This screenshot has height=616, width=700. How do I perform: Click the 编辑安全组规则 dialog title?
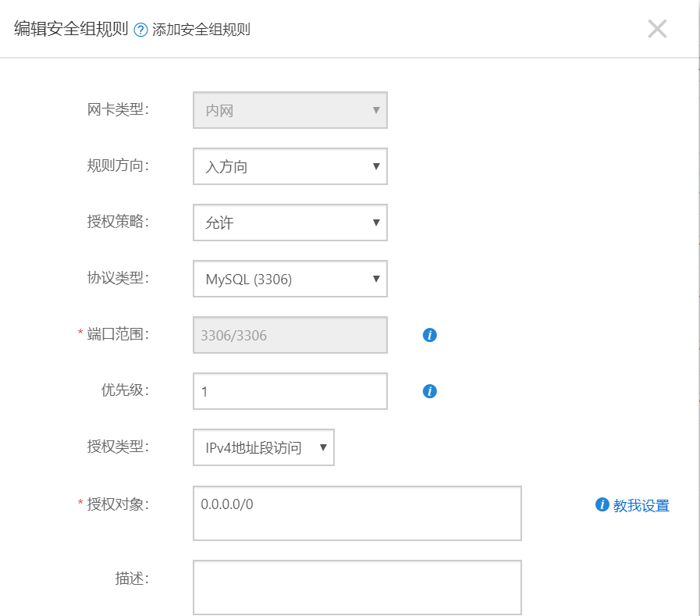71,29
